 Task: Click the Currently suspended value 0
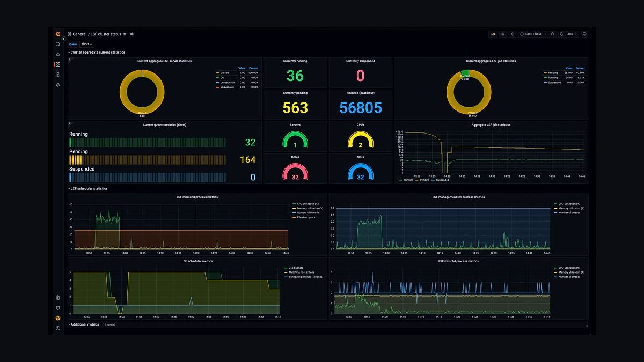pos(361,76)
